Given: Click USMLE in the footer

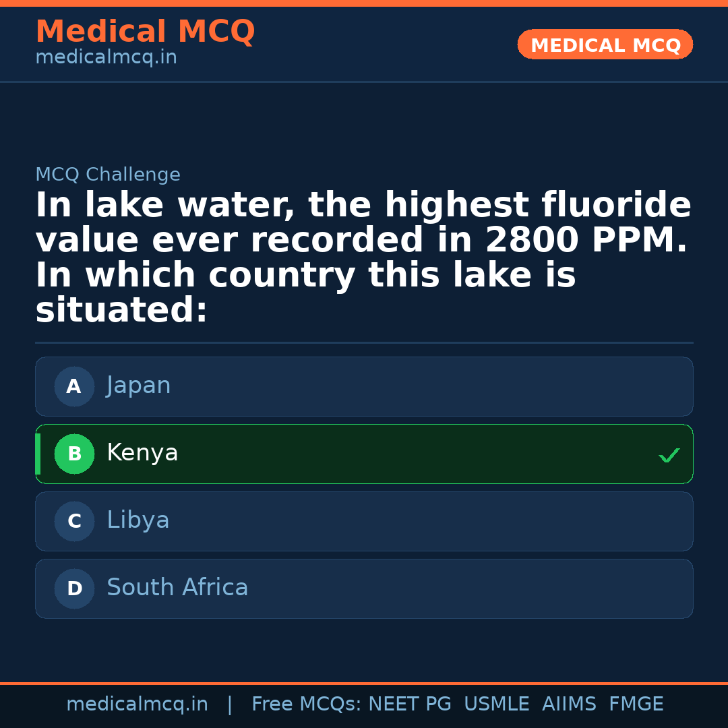Looking at the screenshot, I should tap(496, 704).
